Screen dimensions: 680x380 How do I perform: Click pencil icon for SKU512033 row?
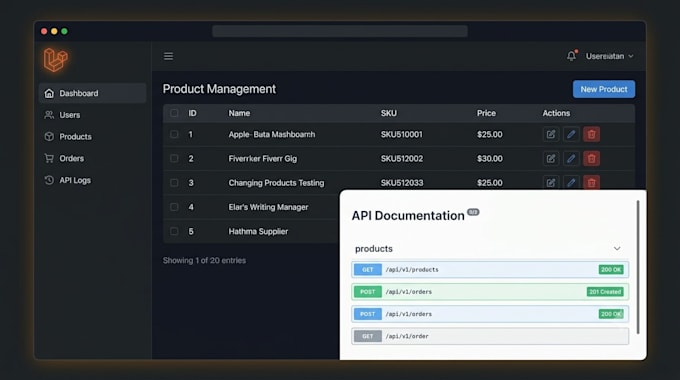tap(571, 183)
